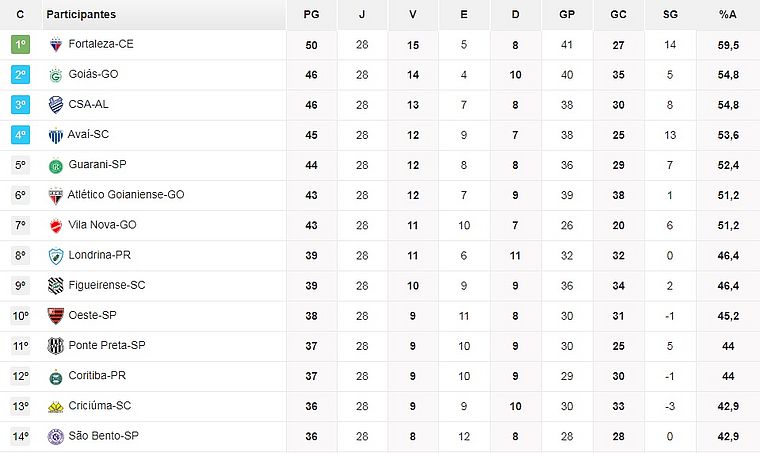Click the Criciúma-SC team crest
The height and width of the screenshot is (453, 760).
56,406
